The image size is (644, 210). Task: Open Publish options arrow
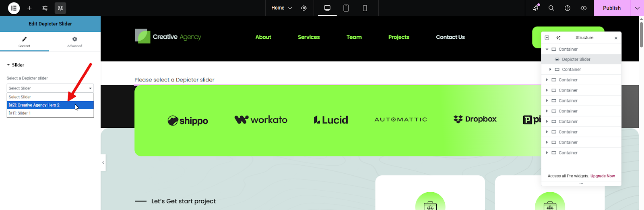pos(637,8)
